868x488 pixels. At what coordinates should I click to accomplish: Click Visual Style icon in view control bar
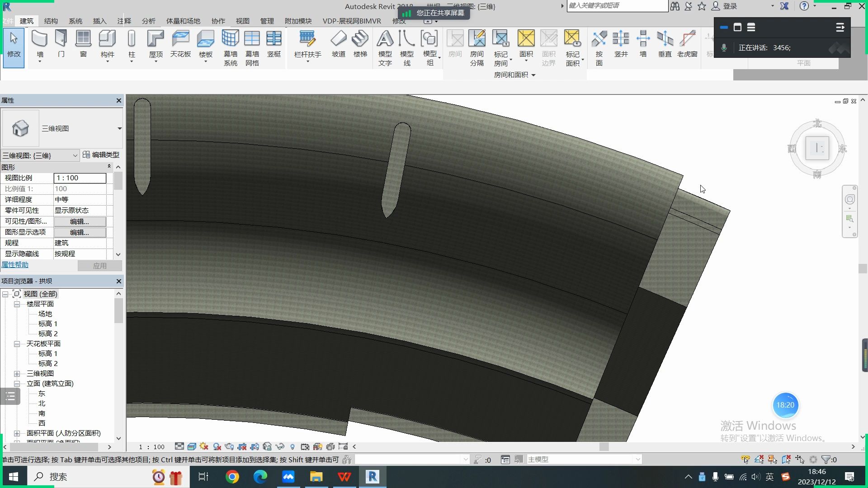tap(192, 447)
